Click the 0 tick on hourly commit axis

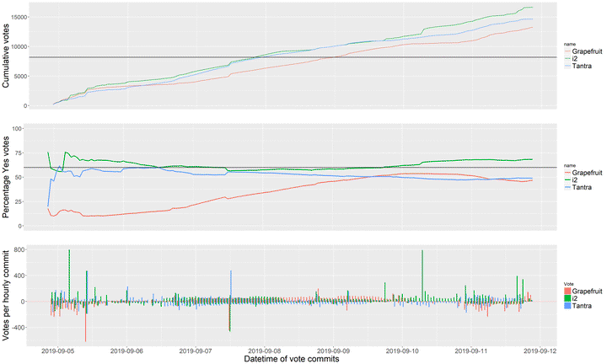[x=21, y=302]
